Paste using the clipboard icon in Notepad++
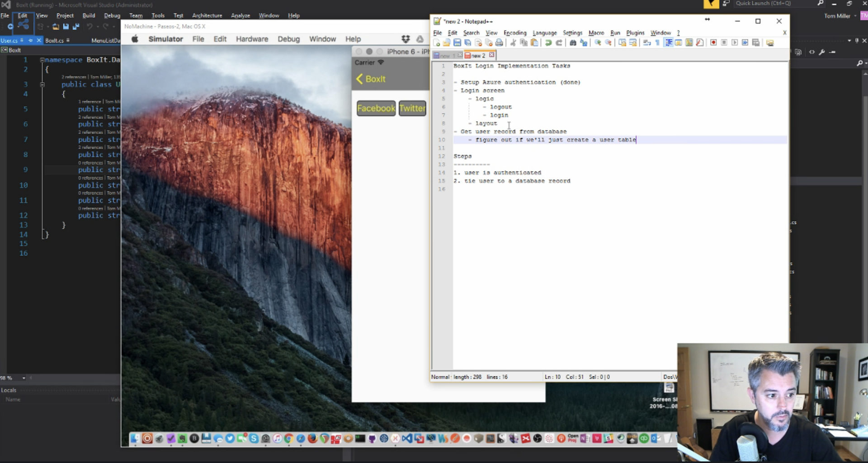The height and width of the screenshot is (463, 868). [x=534, y=43]
